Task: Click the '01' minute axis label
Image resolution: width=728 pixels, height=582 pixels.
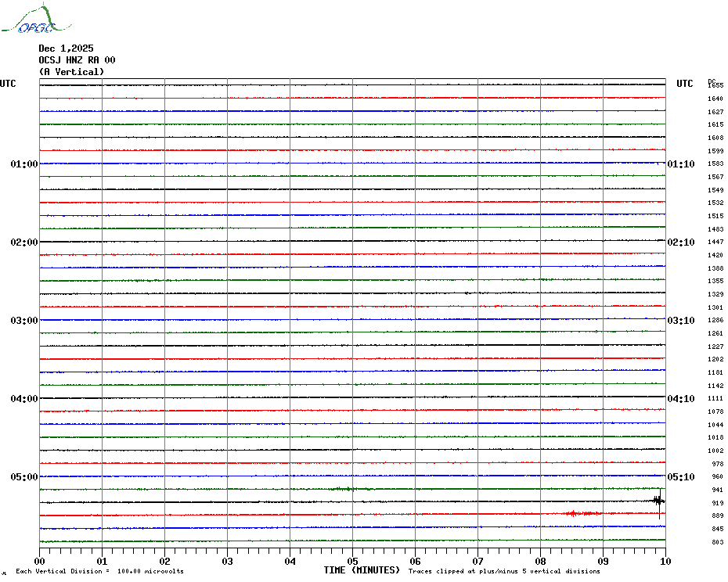Action: tap(102, 562)
